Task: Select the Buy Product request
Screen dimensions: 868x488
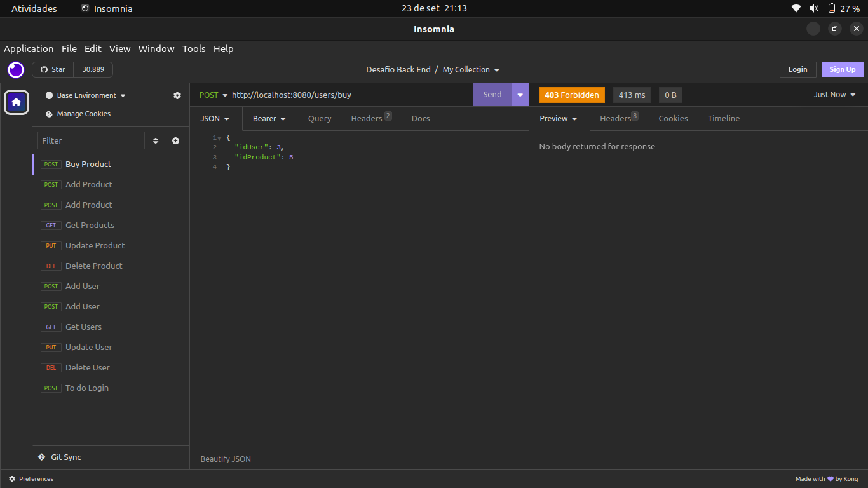Action: 111,165
